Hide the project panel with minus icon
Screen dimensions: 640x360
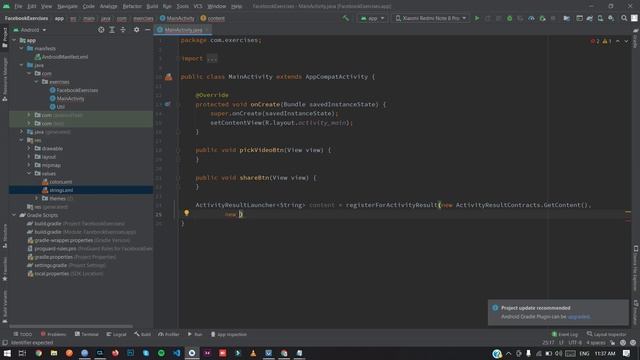148,30
